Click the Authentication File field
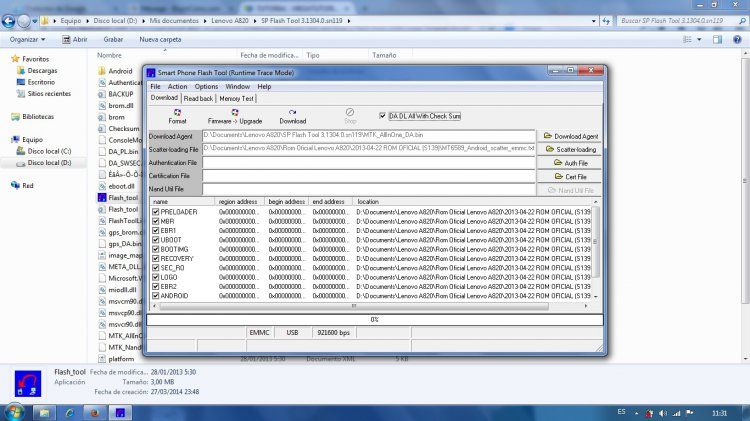Image resolution: width=750 pixels, height=421 pixels. point(368,163)
